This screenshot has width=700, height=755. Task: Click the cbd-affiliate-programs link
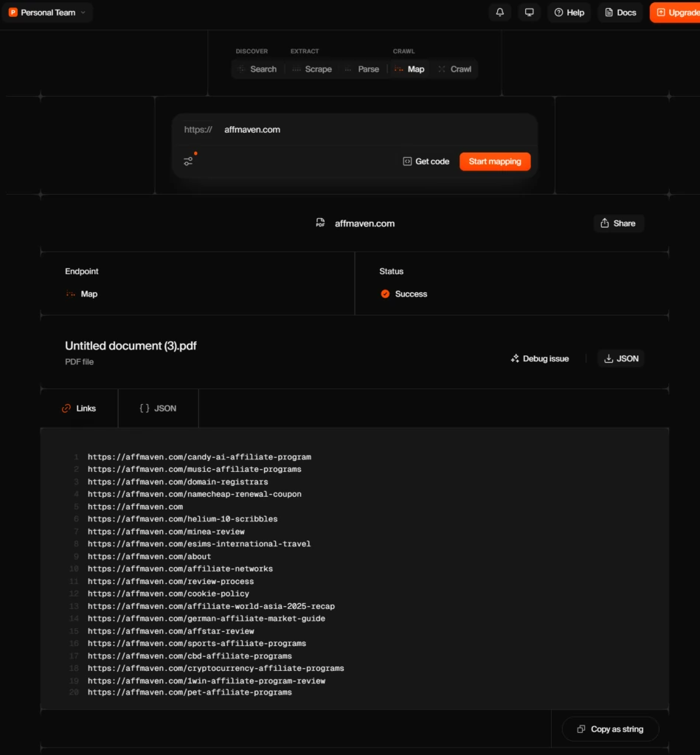[190, 656]
